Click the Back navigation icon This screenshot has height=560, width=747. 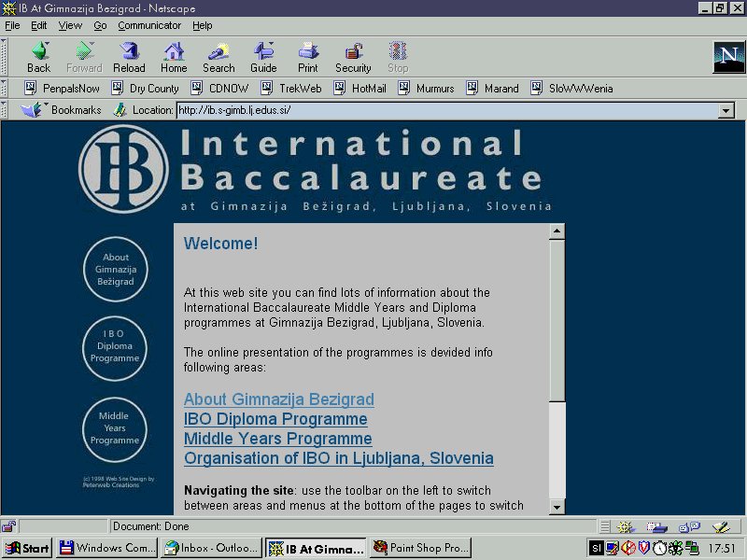coord(39,57)
